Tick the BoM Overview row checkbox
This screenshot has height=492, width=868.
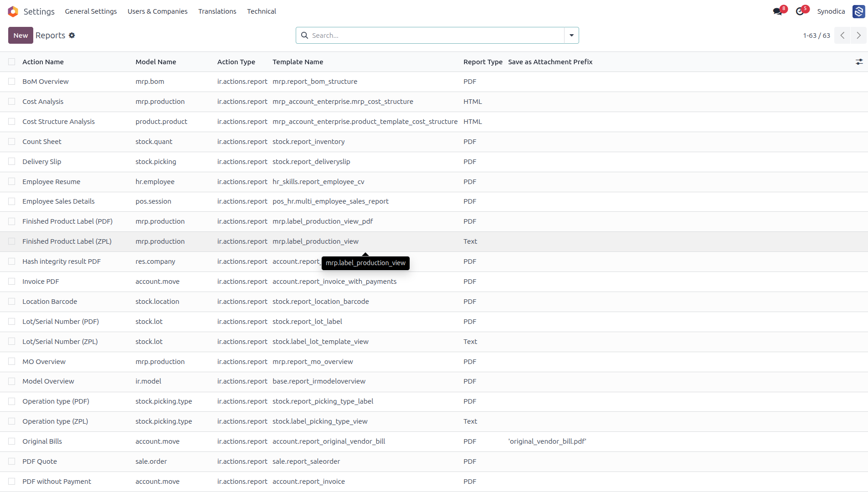(12, 82)
